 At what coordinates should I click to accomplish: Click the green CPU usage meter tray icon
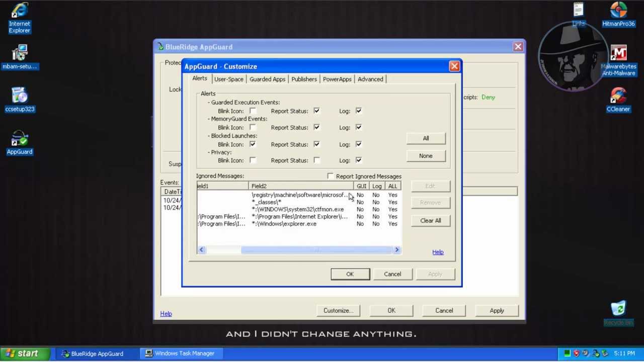pos(567,353)
